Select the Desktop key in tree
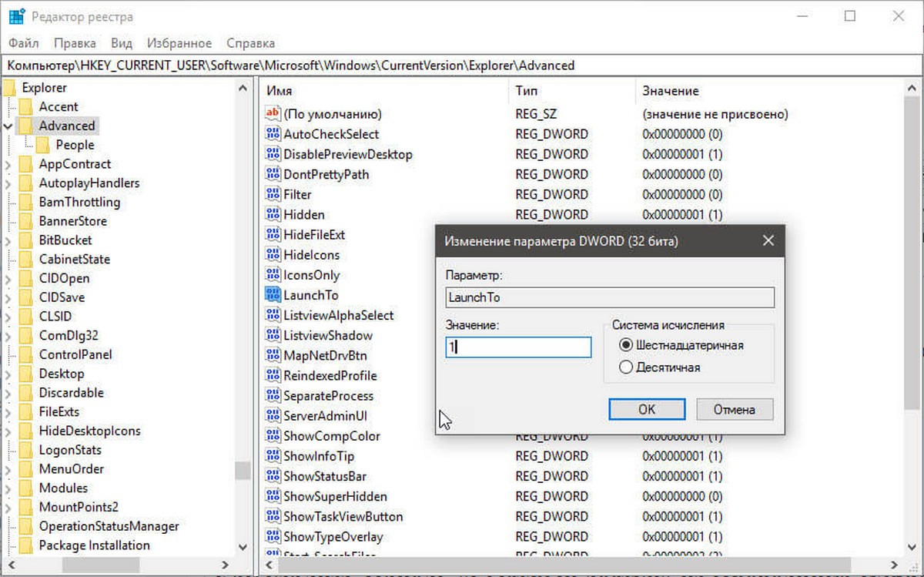 62,374
